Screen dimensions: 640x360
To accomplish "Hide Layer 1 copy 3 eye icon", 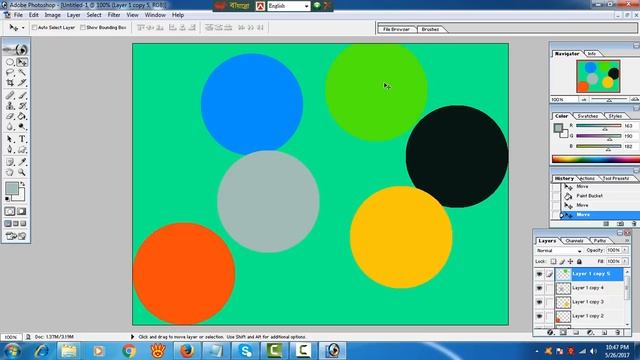I will click(539, 302).
